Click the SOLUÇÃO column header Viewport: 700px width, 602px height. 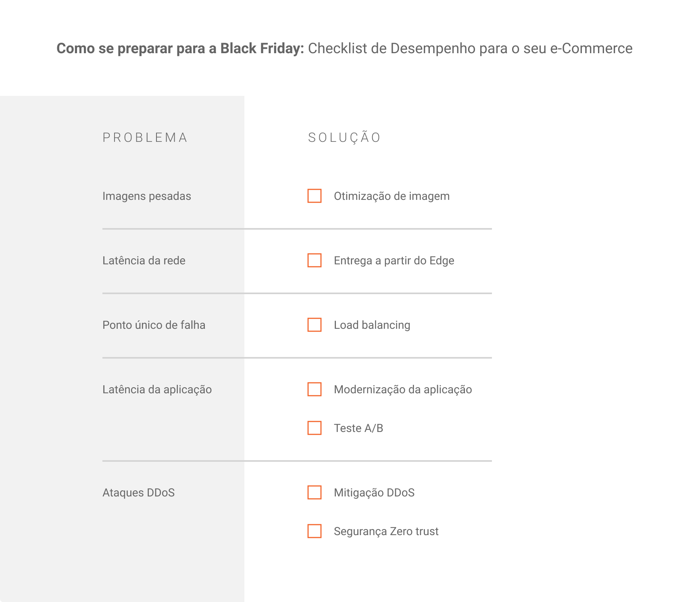click(344, 137)
